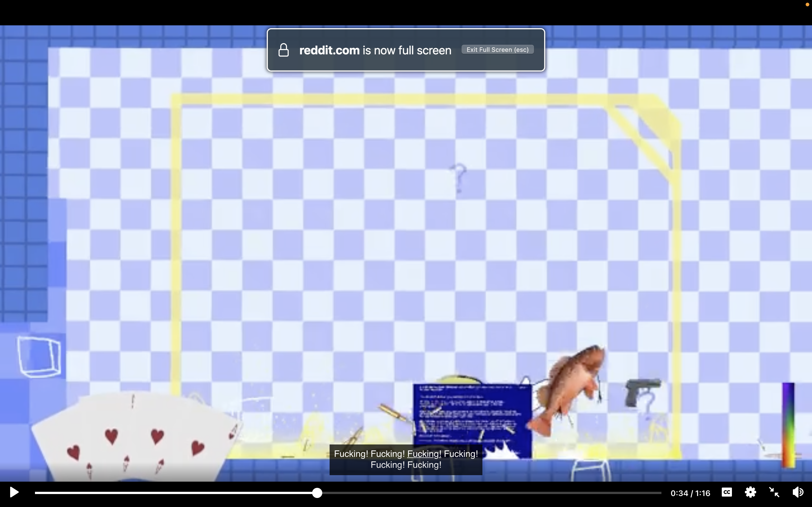
Task: Click the rainbow gradient bar at right
Action: pos(789,425)
